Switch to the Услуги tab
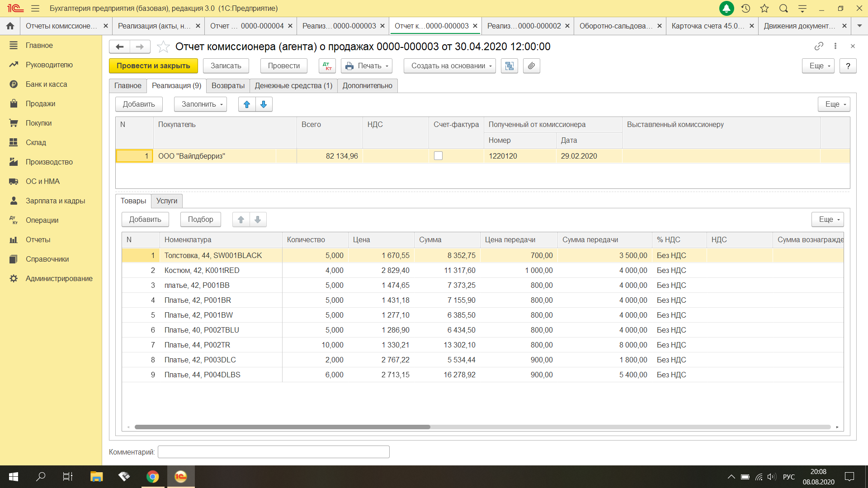Viewport: 868px width, 488px height. click(x=167, y=201)
